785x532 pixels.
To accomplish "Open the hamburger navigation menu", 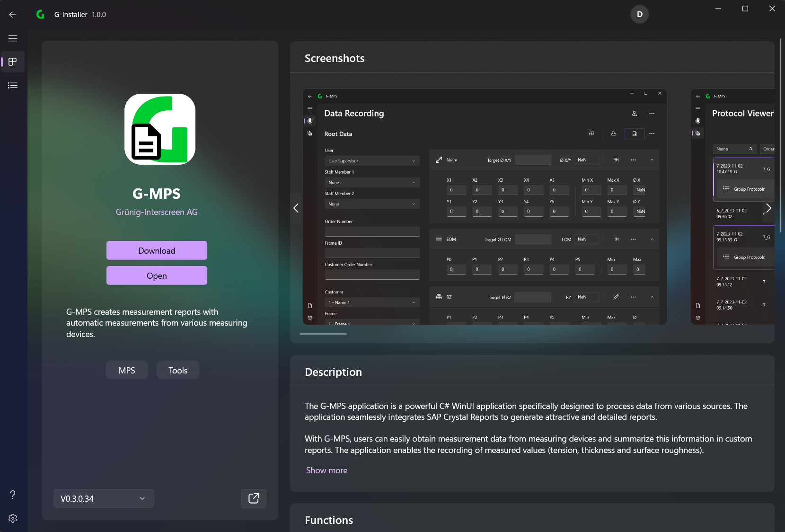I will pos(13,38).
